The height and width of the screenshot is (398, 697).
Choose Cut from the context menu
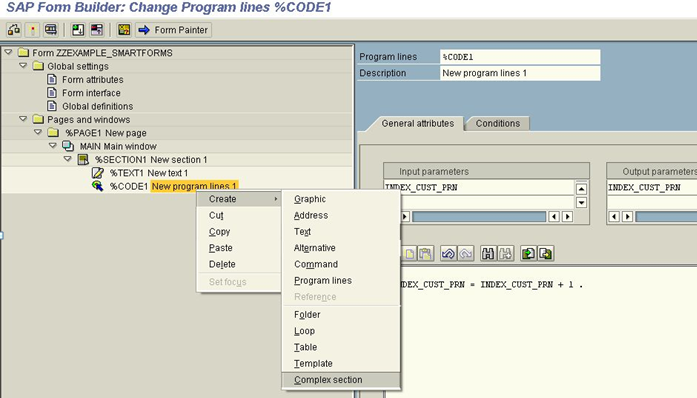239,215
